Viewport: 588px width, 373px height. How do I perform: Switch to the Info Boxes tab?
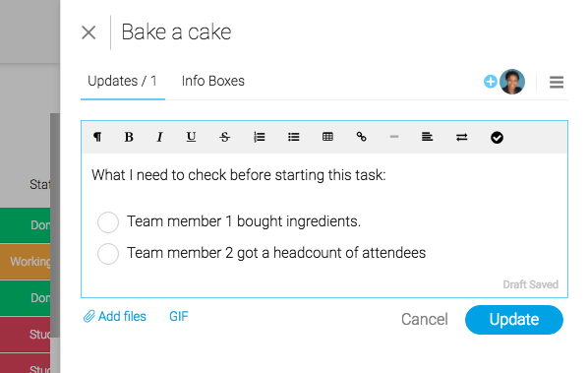click(x=213, y=81)
